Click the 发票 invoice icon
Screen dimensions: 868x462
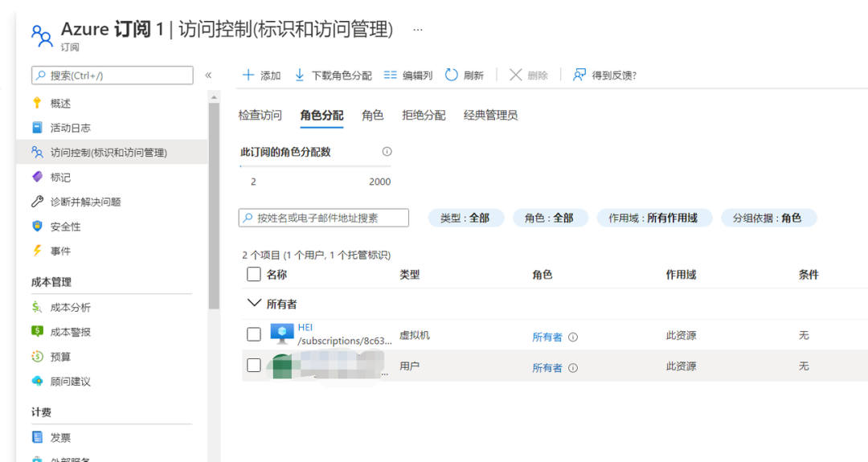pyautogui.click(x=37, y=438)
